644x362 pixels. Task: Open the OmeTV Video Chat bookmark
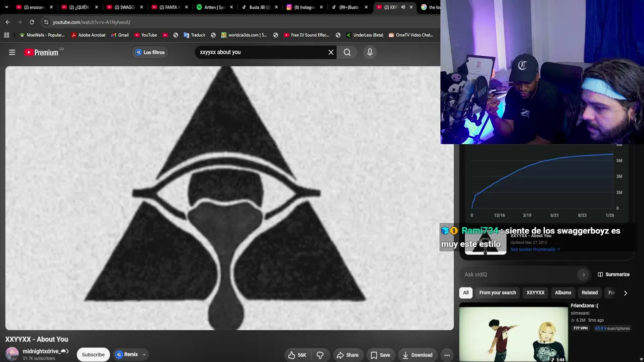(x=411, y=35)
